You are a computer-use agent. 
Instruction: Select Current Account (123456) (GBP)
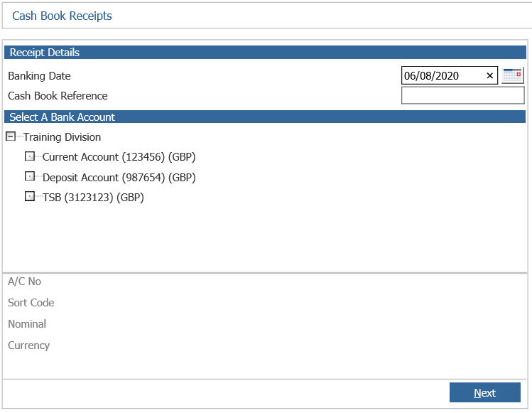pos(119,157)
